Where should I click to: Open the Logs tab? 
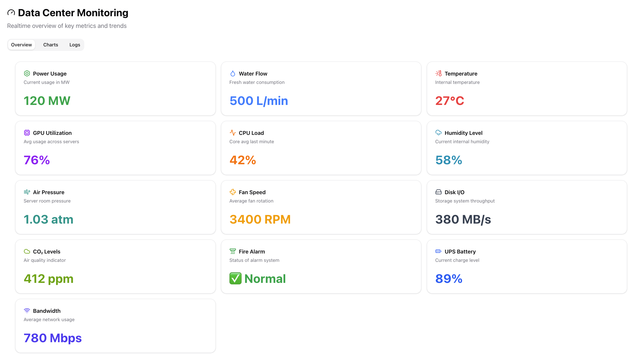click(75, 45)
